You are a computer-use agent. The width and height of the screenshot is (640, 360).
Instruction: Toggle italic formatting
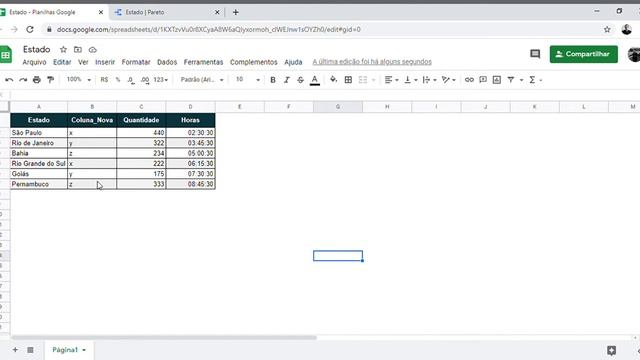(x=287, y=80)
